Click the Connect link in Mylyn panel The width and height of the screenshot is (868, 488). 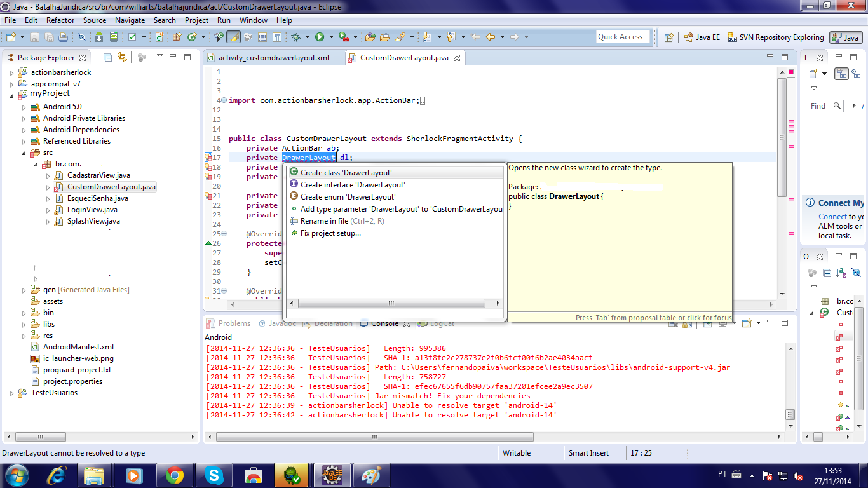[832, 217]
